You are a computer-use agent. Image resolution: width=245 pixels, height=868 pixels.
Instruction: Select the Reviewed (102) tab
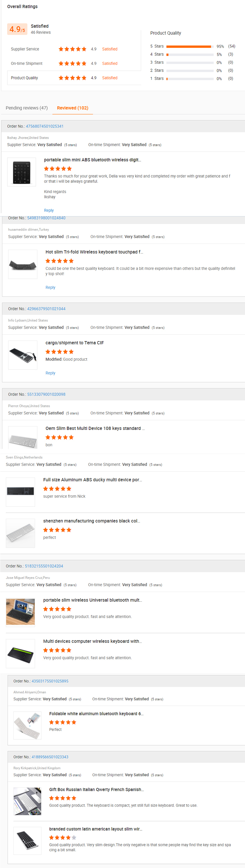pos(72,108)
